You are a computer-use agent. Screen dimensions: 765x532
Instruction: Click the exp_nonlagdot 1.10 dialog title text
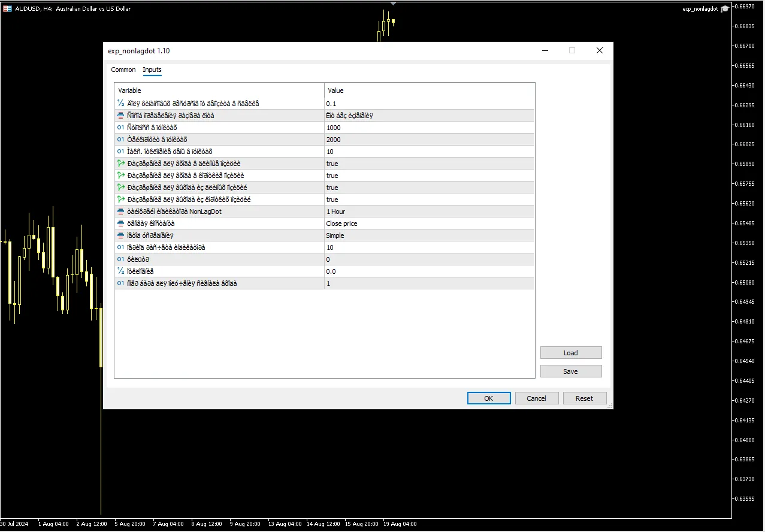139,51
